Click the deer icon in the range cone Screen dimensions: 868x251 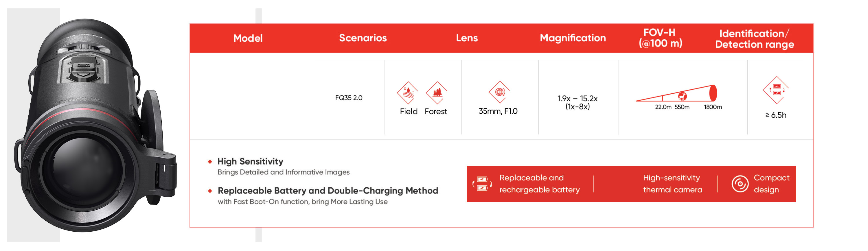click(x=683, y=96)
